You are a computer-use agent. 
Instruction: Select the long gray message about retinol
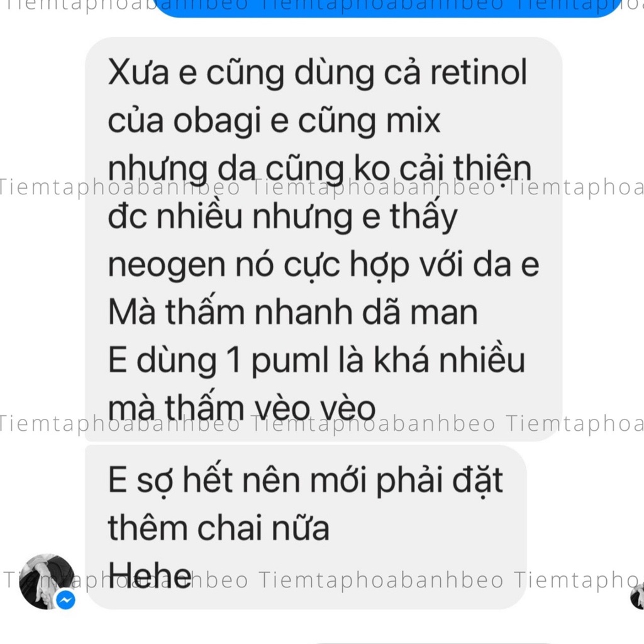point(323,240)
